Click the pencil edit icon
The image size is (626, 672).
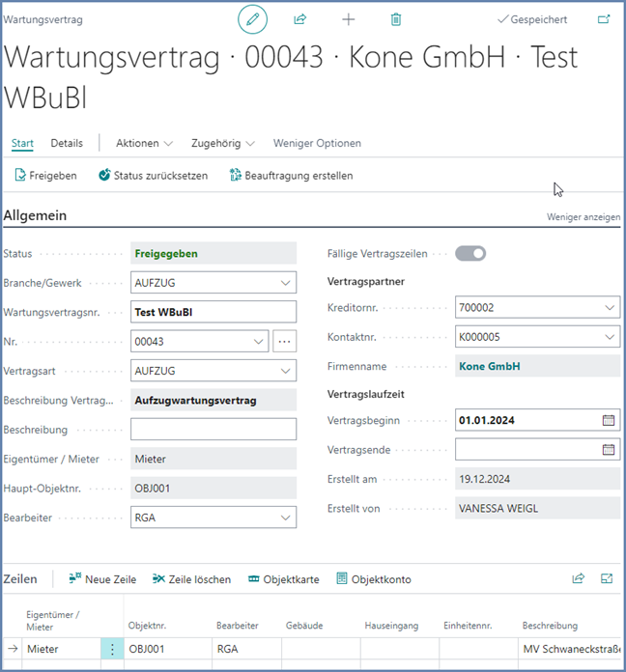(x=252, y=19)
